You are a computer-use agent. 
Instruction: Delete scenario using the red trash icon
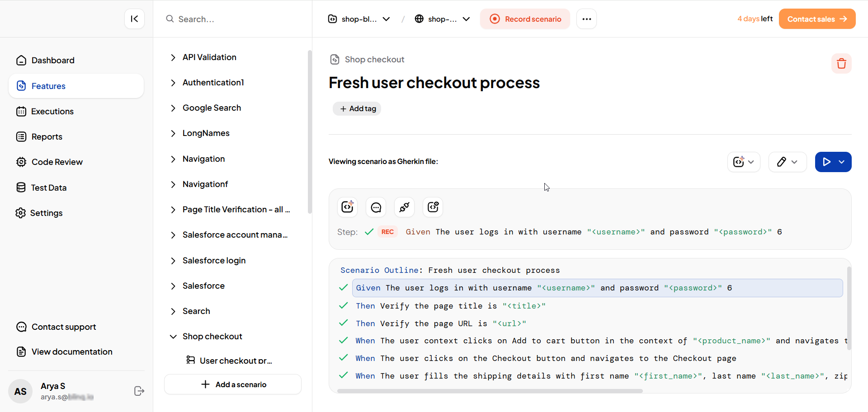point(841,64)
